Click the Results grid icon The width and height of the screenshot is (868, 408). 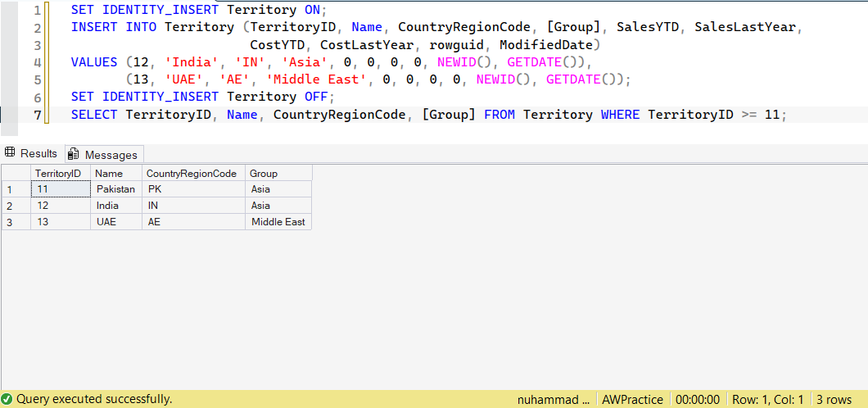coord(10,153)
